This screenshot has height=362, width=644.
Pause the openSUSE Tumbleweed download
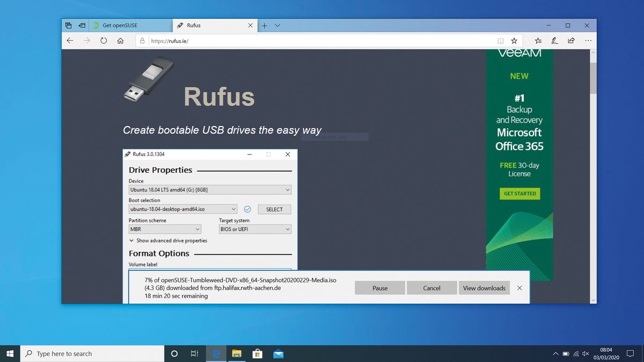click(x=379, y=287)
